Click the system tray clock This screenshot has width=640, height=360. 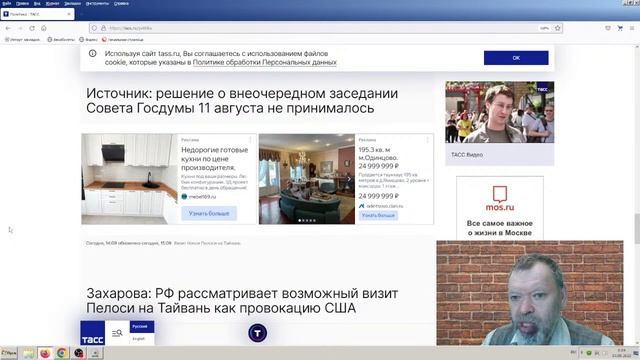pos(621,353)
